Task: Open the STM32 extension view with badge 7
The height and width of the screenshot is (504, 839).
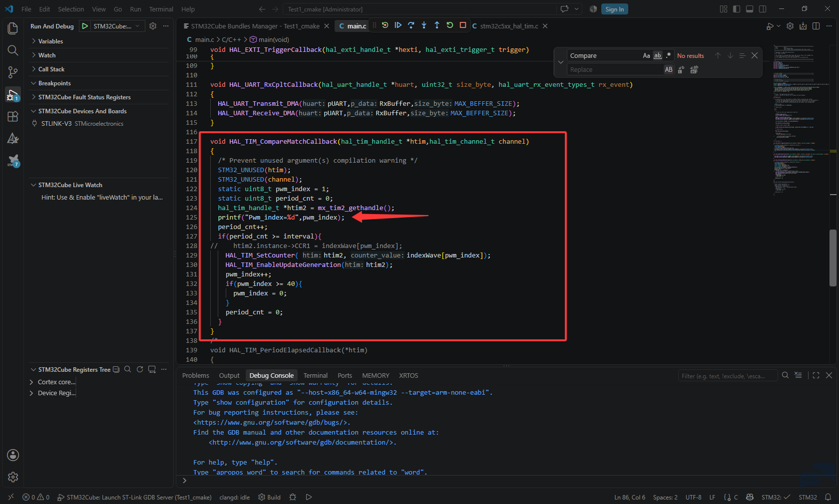Action: coord(13,160)
